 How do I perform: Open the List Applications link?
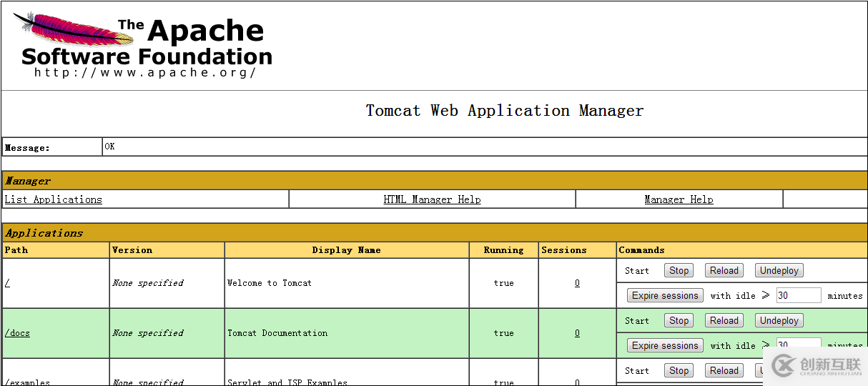pyautogui.click(x=54, y=199)
